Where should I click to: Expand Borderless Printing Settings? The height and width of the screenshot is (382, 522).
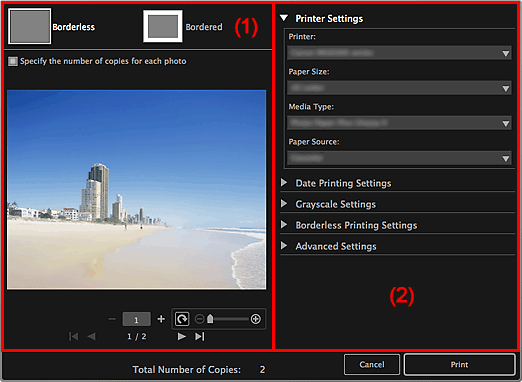[x=284, y=225]
